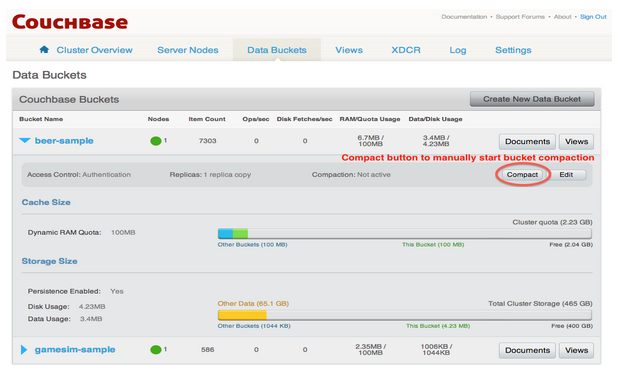
Task: Click the 2.35MB / 100MB RAM usage value
Action: pos(370,350)
